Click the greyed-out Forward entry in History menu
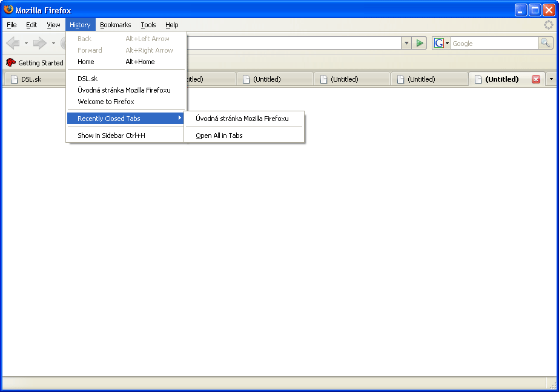 (x=126, y=50)
